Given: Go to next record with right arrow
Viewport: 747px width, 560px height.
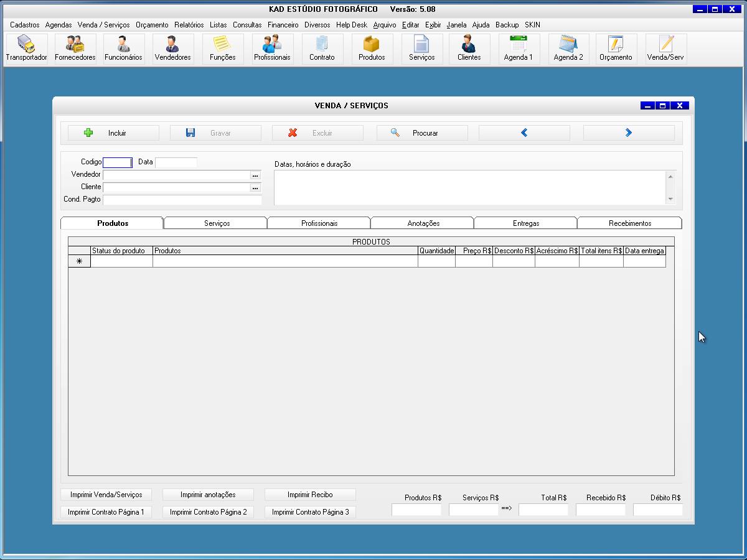Looking at the screenshot, I should (629, 133).
